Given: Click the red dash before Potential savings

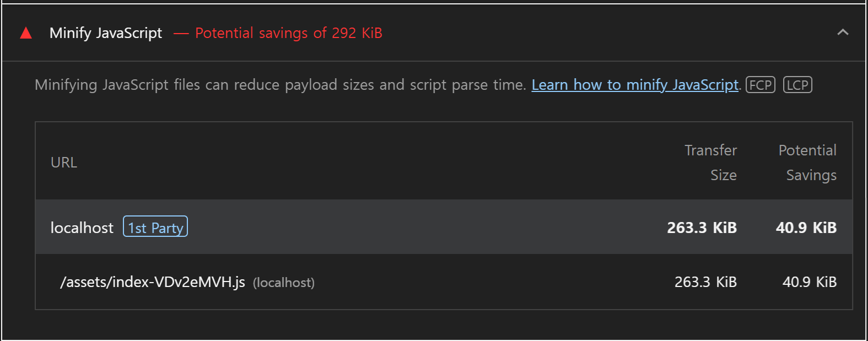Looking at the screenshot, I should [x=181, y=33].
